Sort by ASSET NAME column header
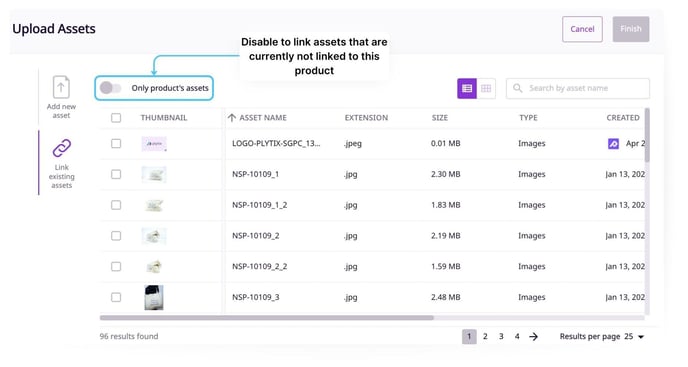This screenshot has width=688, height=367. [263, 118]
